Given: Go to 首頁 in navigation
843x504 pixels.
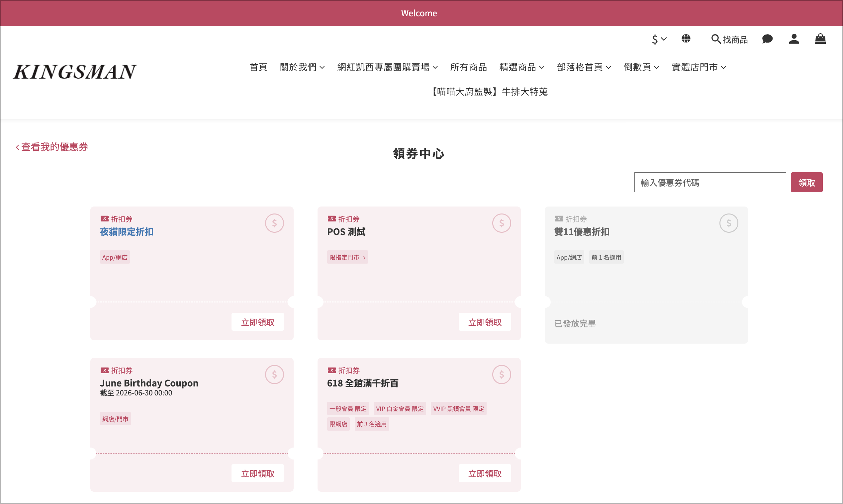Looking at the screenshot, I should point(258,67).
